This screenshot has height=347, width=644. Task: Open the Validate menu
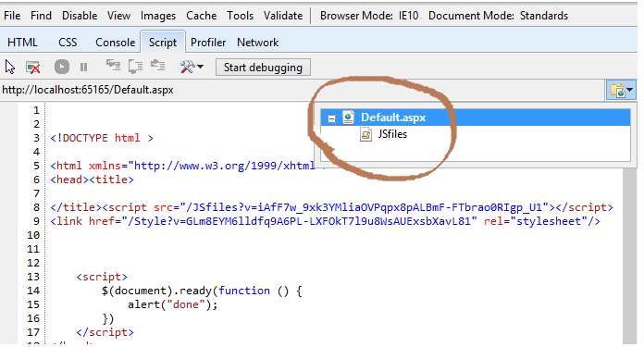283,16
